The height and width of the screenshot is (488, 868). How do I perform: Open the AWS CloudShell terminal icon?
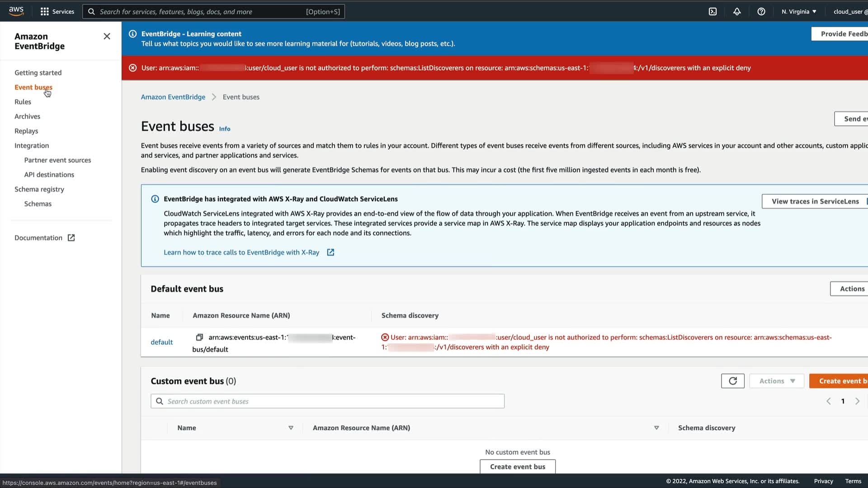(712, 12)
